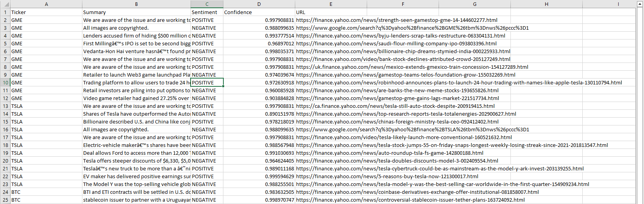Open the coinbase-derivatives-exchange URL cell
Viewport: 644px width, 204px height.
click(x=417, y=192)
